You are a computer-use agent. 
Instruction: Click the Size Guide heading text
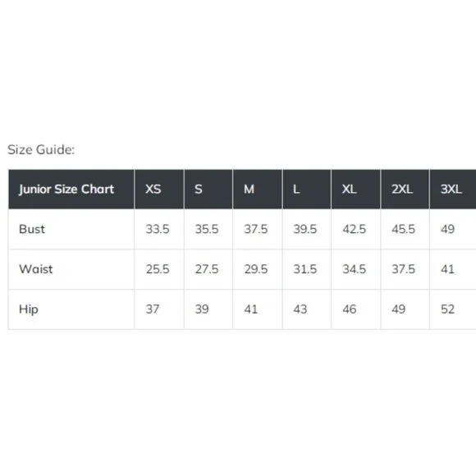pos(41,149)
